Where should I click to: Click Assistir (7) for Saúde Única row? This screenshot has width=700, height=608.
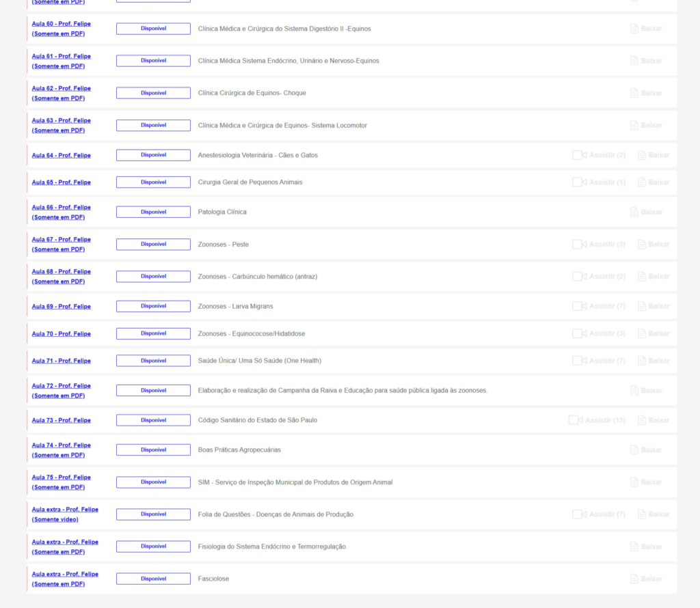(606, 361)
